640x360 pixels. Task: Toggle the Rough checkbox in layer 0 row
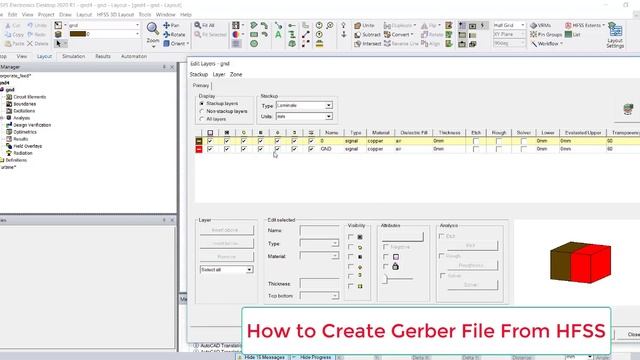[498, 141]
